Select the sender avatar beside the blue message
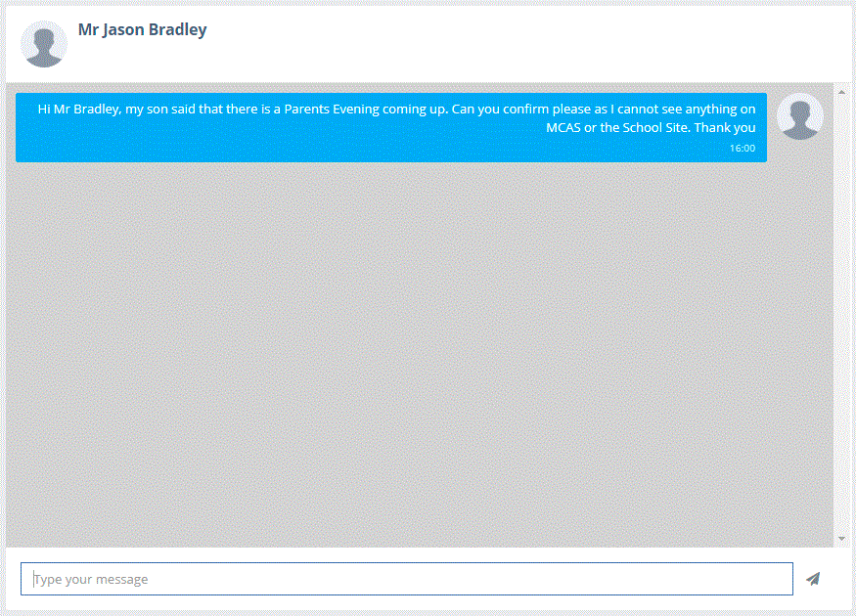The width and height of the screenshot is (856, 616). [x=800, y=116]
